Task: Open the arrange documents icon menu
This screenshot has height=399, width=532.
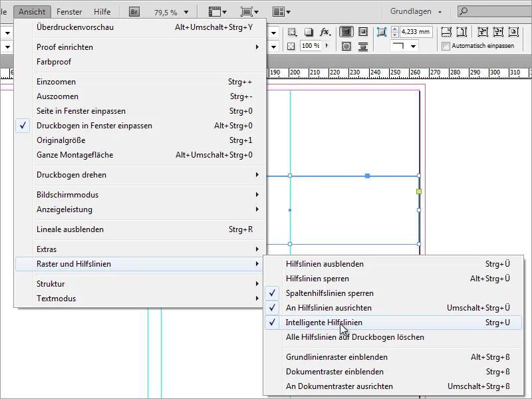Action: coord(281,12)
